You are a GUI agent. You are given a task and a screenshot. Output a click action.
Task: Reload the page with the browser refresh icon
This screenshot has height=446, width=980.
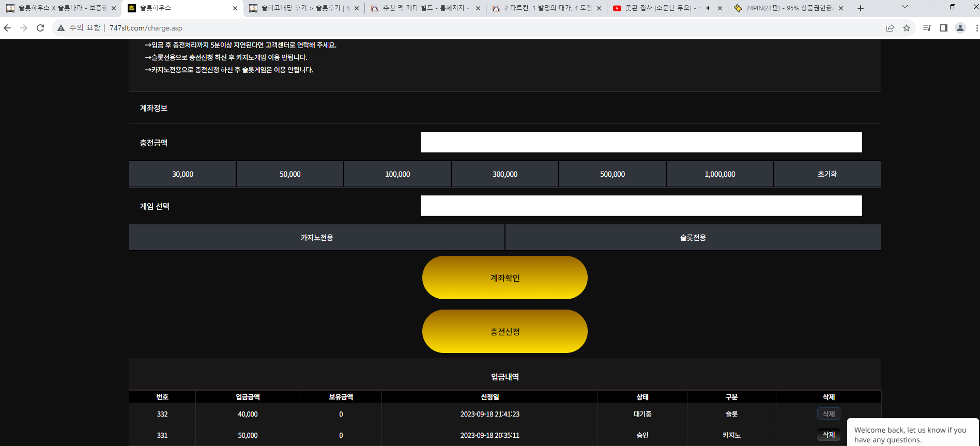click(40, 28)
